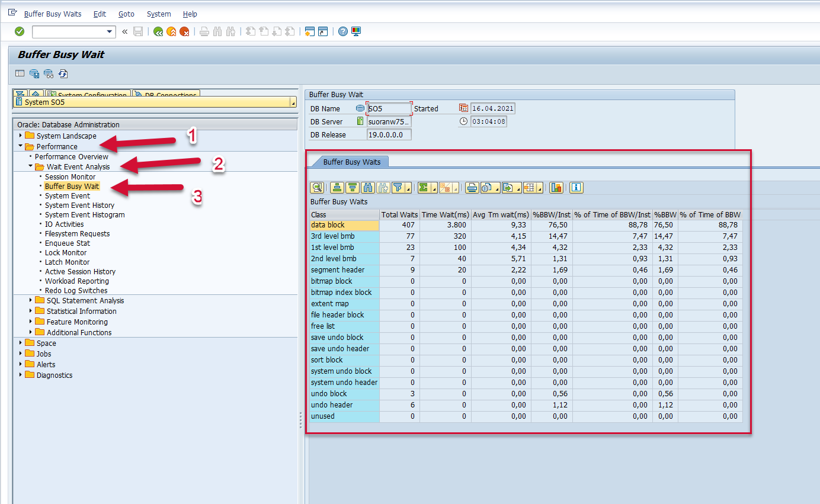Viewport: 820px width, 504px height.
Task: Click the Details magnifier icon in grid toolbar
Action: [x=318, y=188]
